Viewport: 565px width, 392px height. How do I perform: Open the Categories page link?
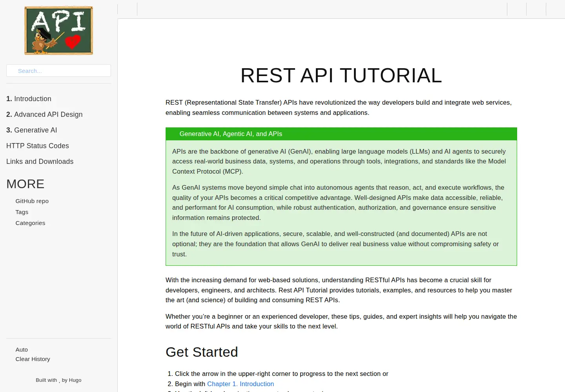click(30, 223)
